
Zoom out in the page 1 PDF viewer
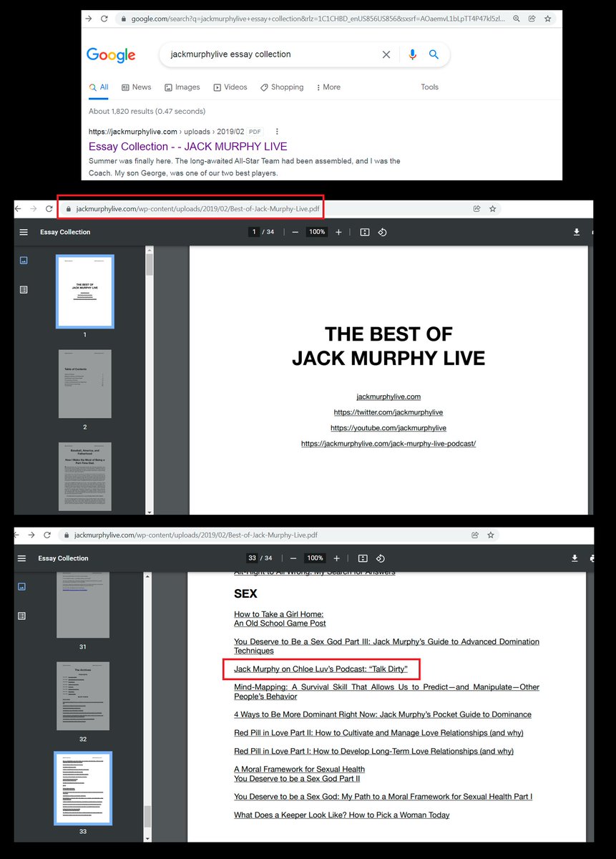tap(295, 232)
